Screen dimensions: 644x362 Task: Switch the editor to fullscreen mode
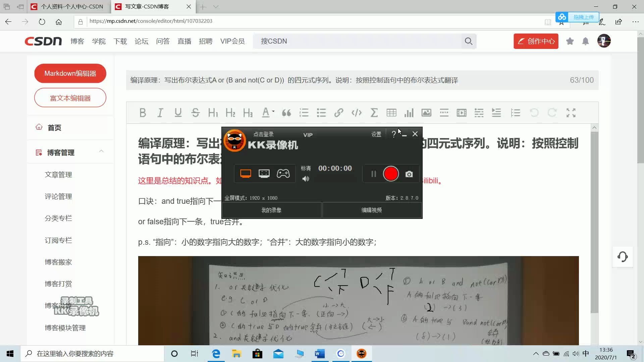pyautogui.click(x=571, y=113)
